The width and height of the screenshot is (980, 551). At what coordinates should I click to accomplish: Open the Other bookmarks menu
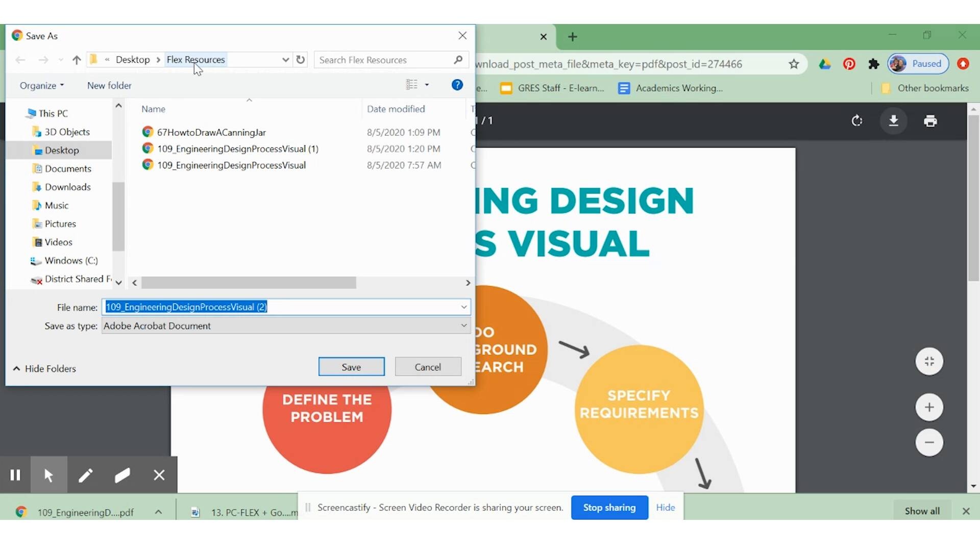tap(925, 88)
